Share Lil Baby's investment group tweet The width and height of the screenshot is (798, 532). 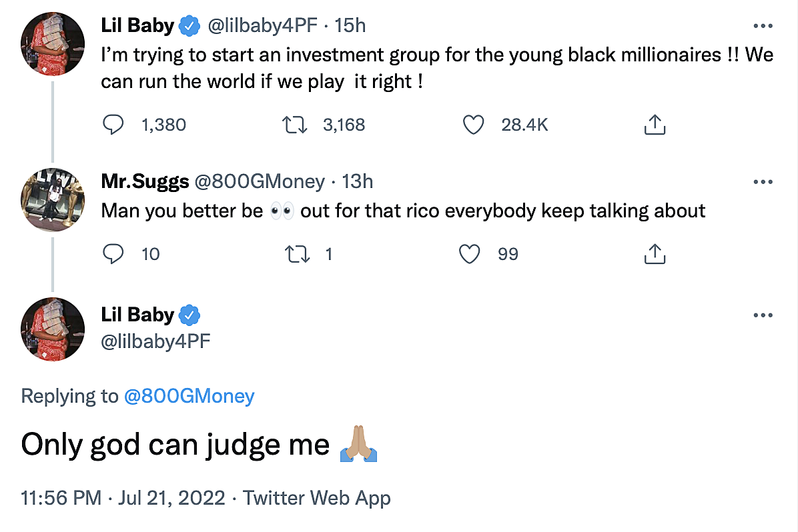(654, 125)
